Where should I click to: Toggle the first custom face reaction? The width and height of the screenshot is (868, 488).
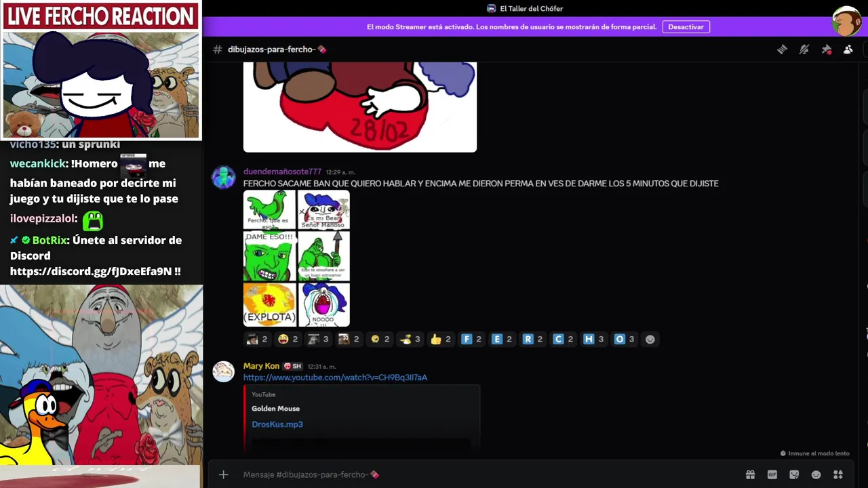click(257, 339)
